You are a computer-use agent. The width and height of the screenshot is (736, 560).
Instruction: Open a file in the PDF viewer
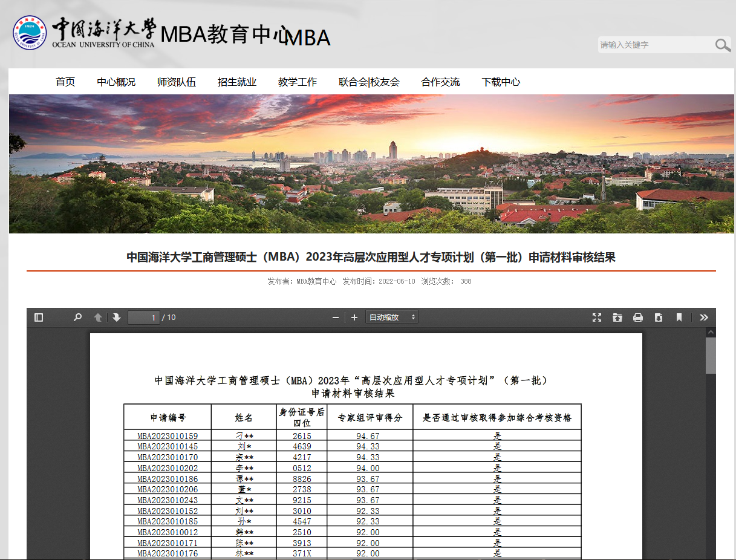click(x=617, y=317)
